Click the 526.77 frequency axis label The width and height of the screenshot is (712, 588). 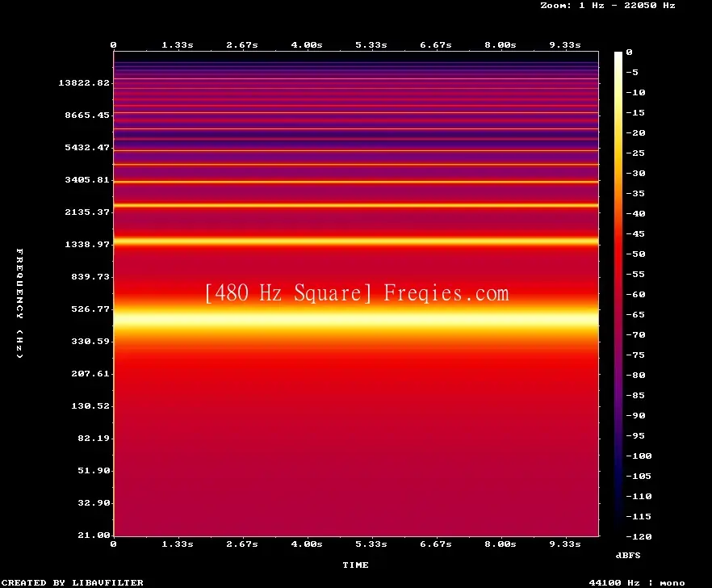[x=90, y=309]
